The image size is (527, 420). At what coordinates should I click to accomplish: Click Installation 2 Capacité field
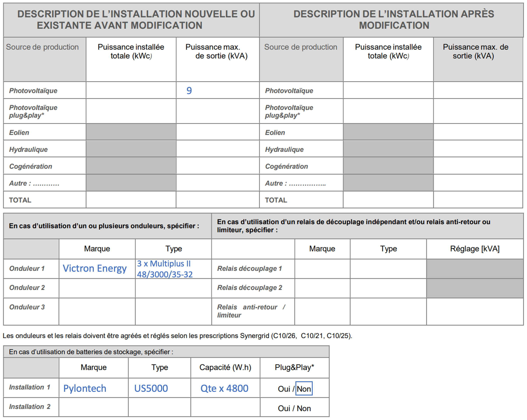point(225,407)
